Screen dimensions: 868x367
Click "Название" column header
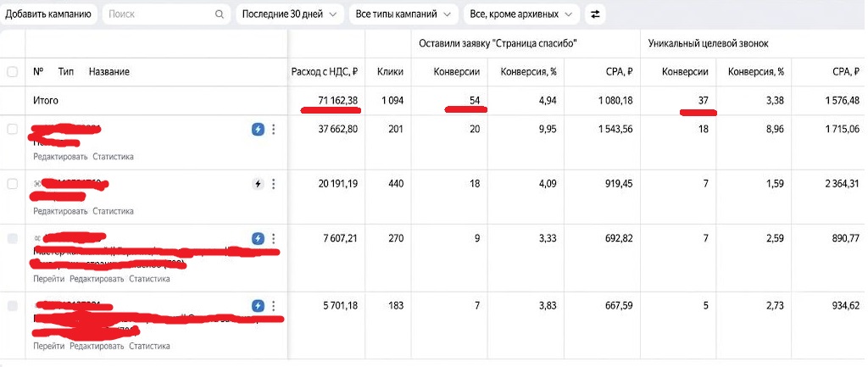click(109, 71)
